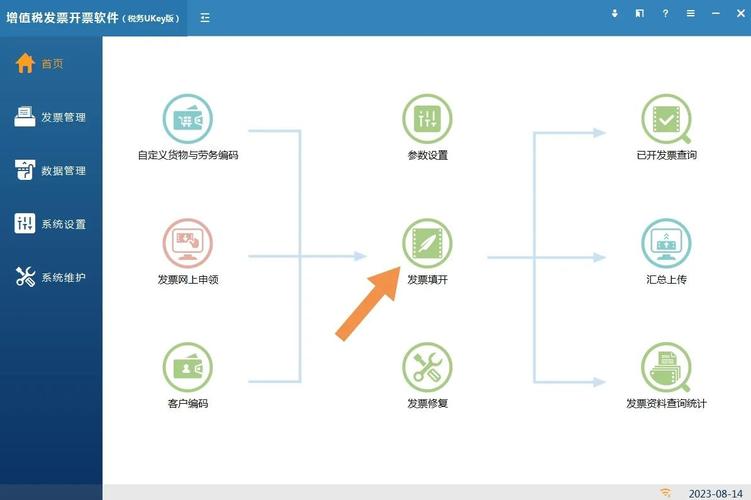Image resolution: width=751 pixels, height=500 pixels.
Task: Click the date 2023-08-14 in status bar
Action: [x=716, y=493]
